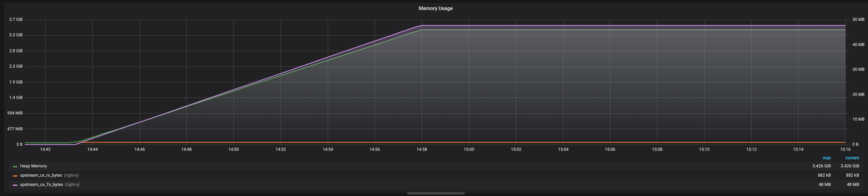The image size is (868, 196).
Task: Click the 14:50 time axis label
Action: tap(233, 149)
